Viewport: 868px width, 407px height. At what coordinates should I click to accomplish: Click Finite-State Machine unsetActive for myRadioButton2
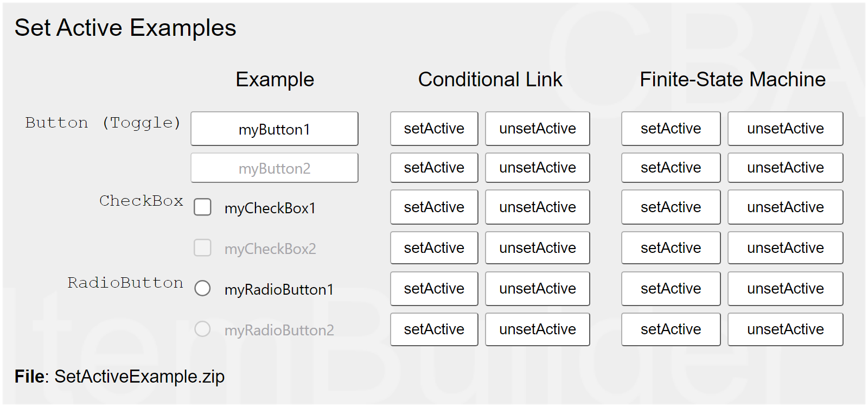point(785,329)
